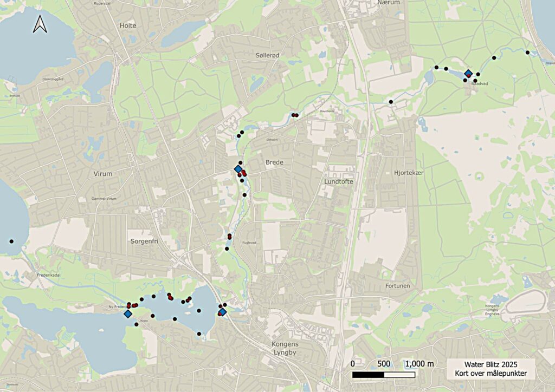Image resolution: width=555 pixels, height=392 pixels.
Task: Click the 1,000 m scale label
Action: [x=418, y=363]
